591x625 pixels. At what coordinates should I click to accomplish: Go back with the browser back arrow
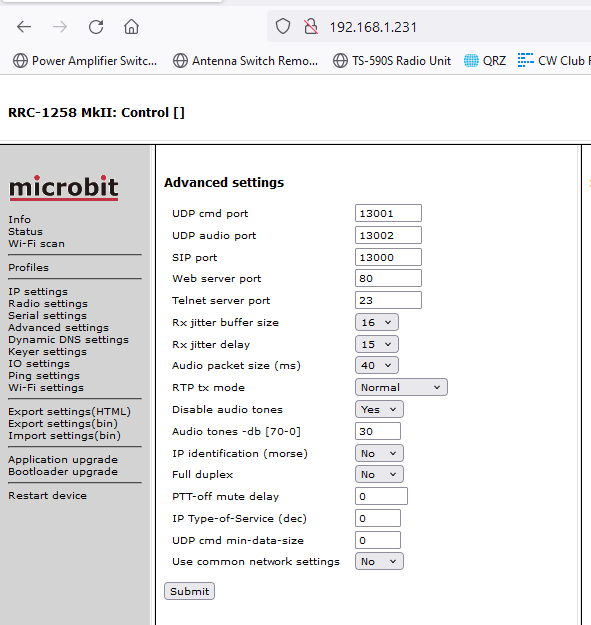click(x=24, y=27)
